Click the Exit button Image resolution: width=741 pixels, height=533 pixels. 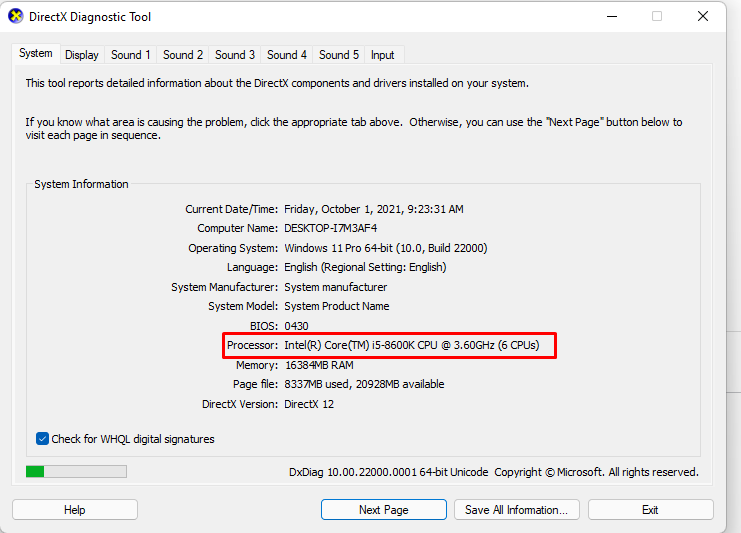pos(650,510)
